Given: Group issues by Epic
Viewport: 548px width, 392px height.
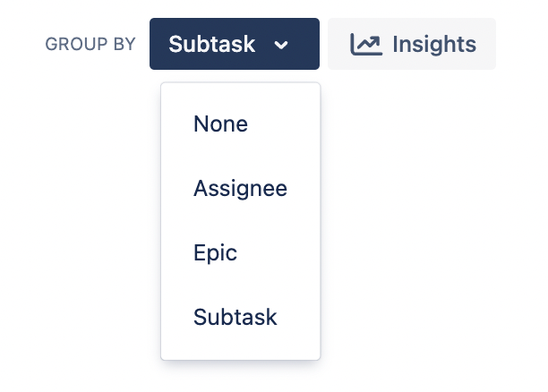Looking at the screenshot, I should (241, 252).
